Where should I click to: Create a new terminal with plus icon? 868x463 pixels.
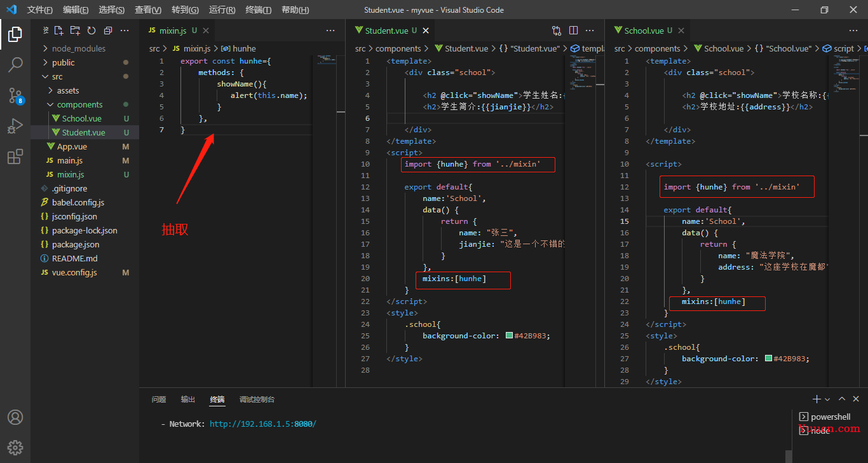[x=817, y=399]
